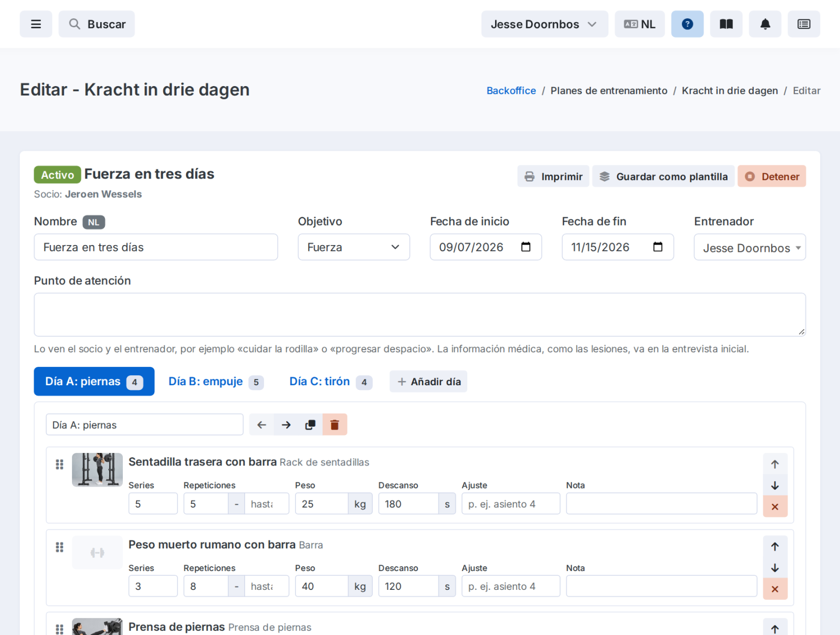Show notifications with the bell icon
This screenshot has width=840, height=635.
765,24
